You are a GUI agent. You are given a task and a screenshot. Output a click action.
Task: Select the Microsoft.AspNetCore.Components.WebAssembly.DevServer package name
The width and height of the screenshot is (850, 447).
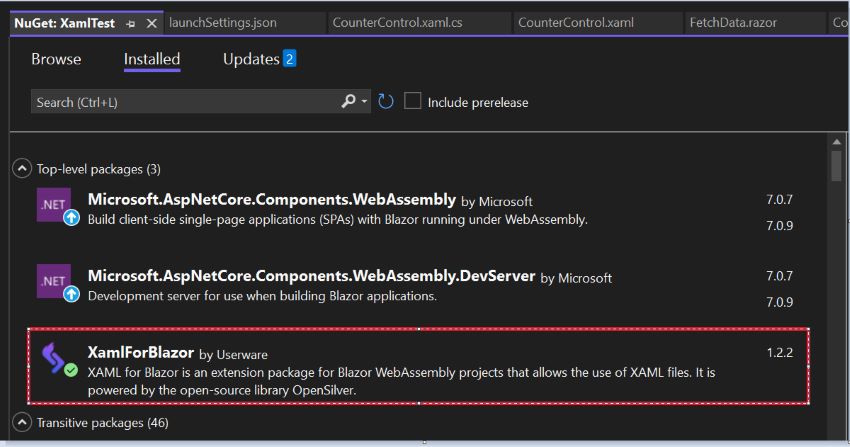[312, 276]
